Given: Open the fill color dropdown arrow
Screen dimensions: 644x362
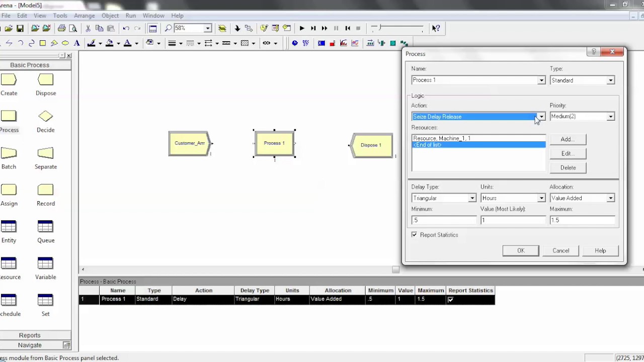Looking at the screenshot, I should point(119,43).
